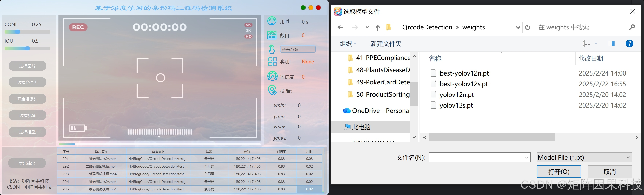
Task: Click the selected 0.02 cell in row 295
Action: 309,189
